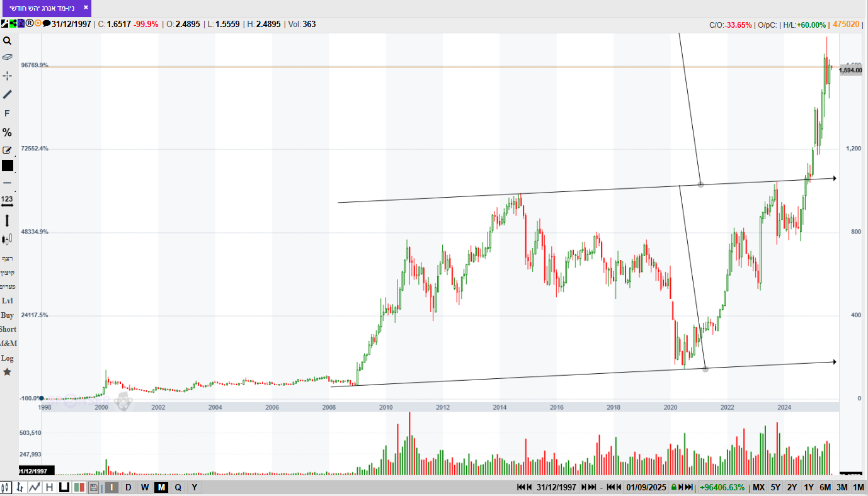Select the magnifier zoom tool
868x496 pixels.
pyautogui.click(x=8, y=41)
